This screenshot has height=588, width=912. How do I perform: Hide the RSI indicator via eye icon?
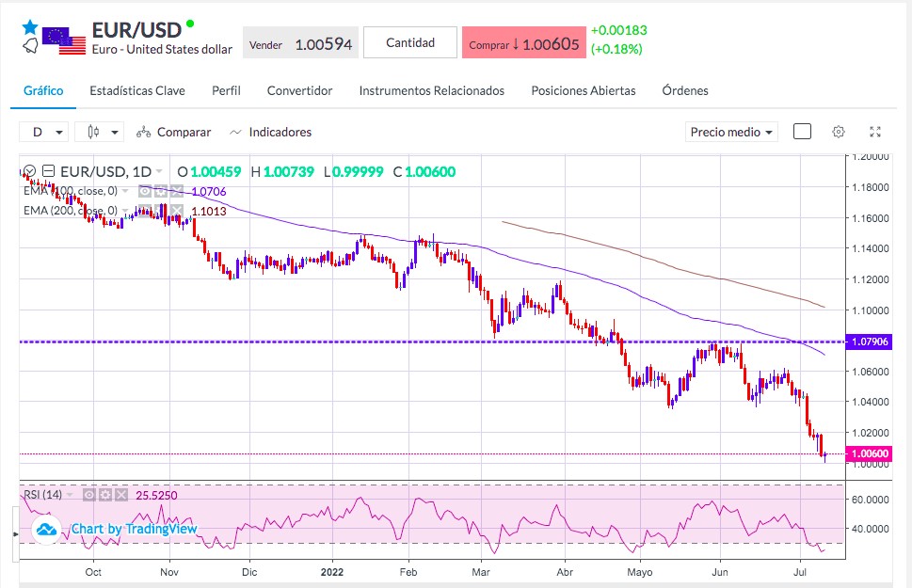(89, 495)
